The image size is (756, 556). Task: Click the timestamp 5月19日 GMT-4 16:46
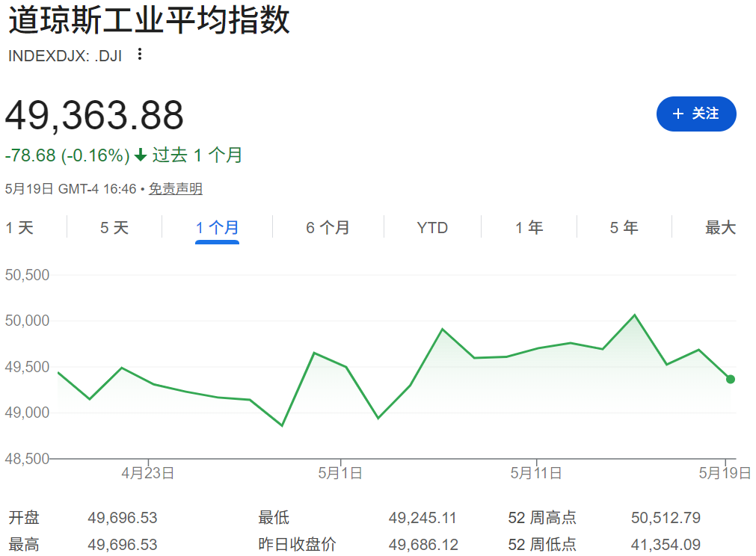(70, 188)
